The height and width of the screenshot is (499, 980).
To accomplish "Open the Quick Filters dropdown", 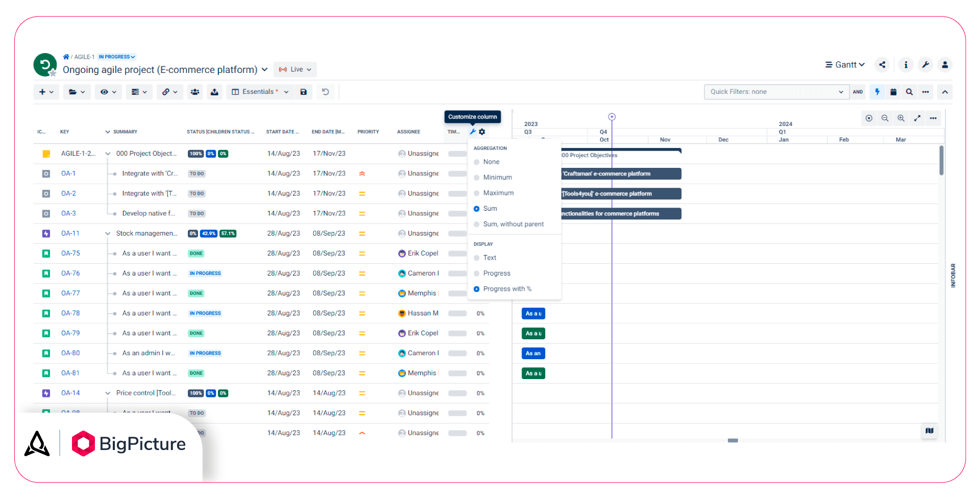I will click(x=776, y=92).
